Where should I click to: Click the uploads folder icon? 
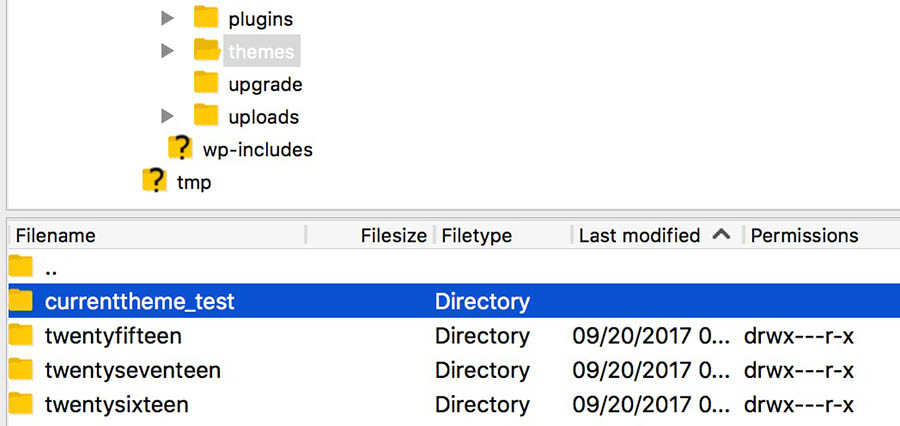coord(206,116)
